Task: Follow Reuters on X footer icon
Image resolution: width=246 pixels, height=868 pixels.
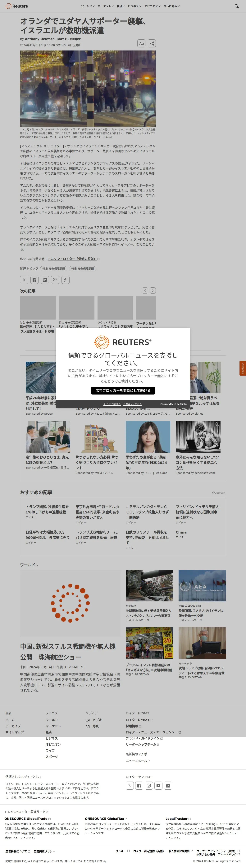Action: tap(130, 786)
